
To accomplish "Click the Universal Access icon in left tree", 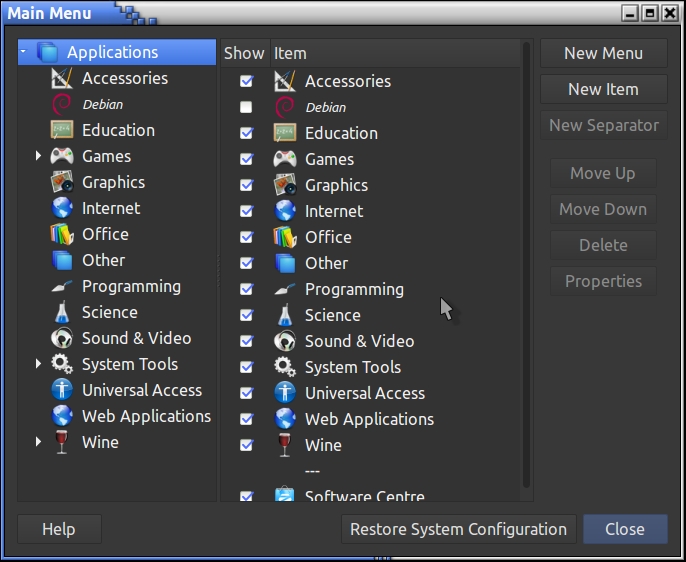I will pos(62,390).
